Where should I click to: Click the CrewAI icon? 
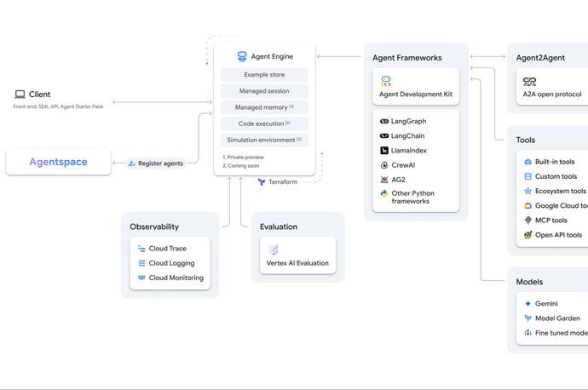[x=384, y=165]
